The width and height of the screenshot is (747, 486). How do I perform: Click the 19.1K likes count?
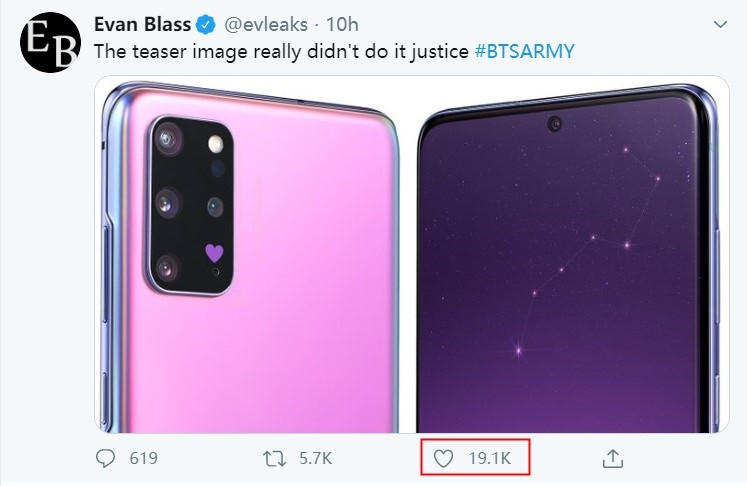[489, 459]
